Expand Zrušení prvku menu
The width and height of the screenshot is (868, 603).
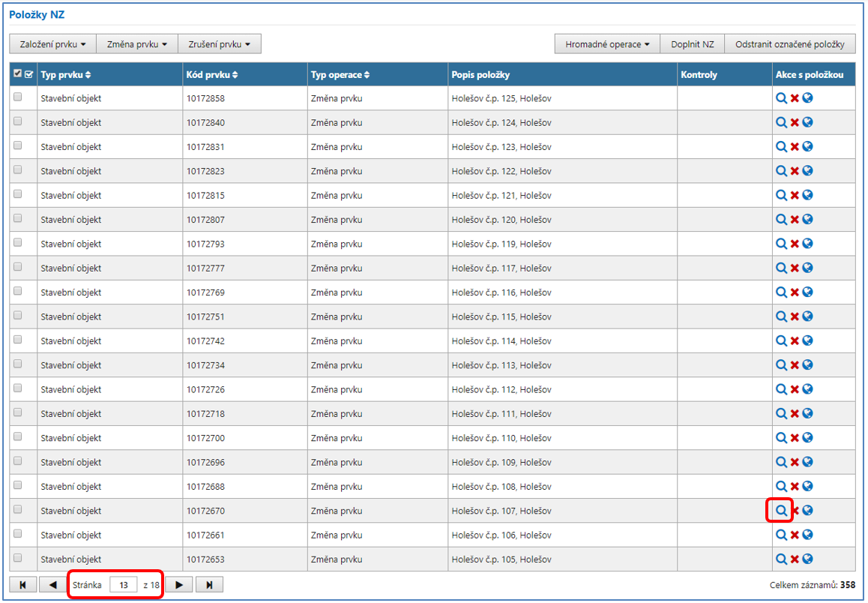point(219,44)
